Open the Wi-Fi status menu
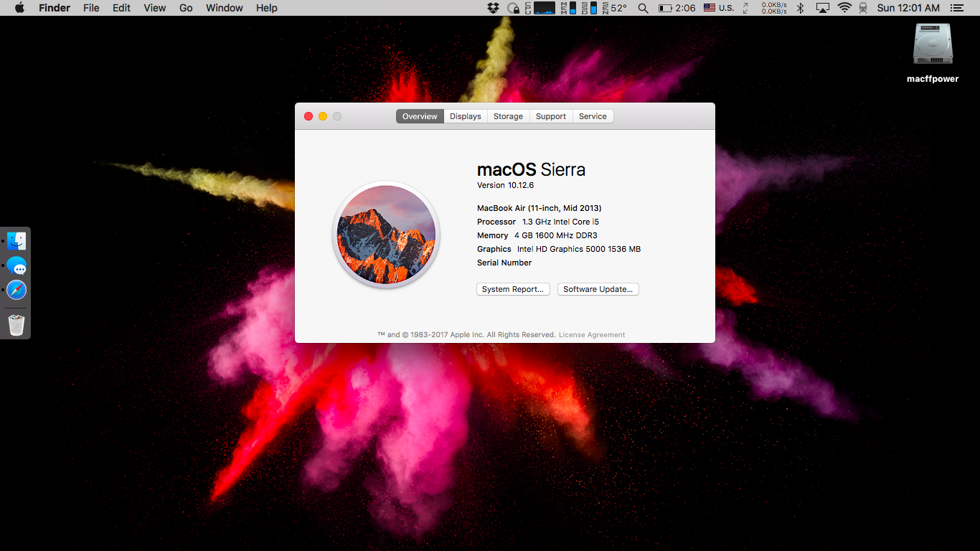 pos(844,8)
